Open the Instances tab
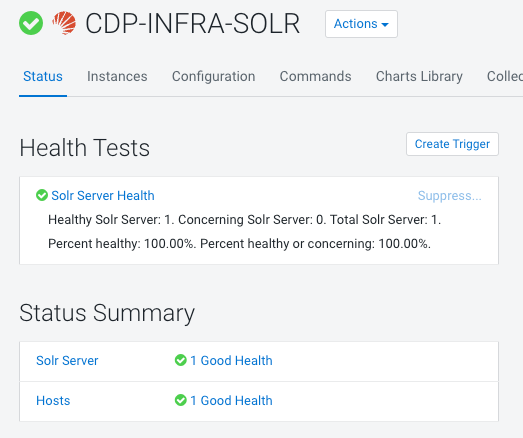 [x=117, y=76]
